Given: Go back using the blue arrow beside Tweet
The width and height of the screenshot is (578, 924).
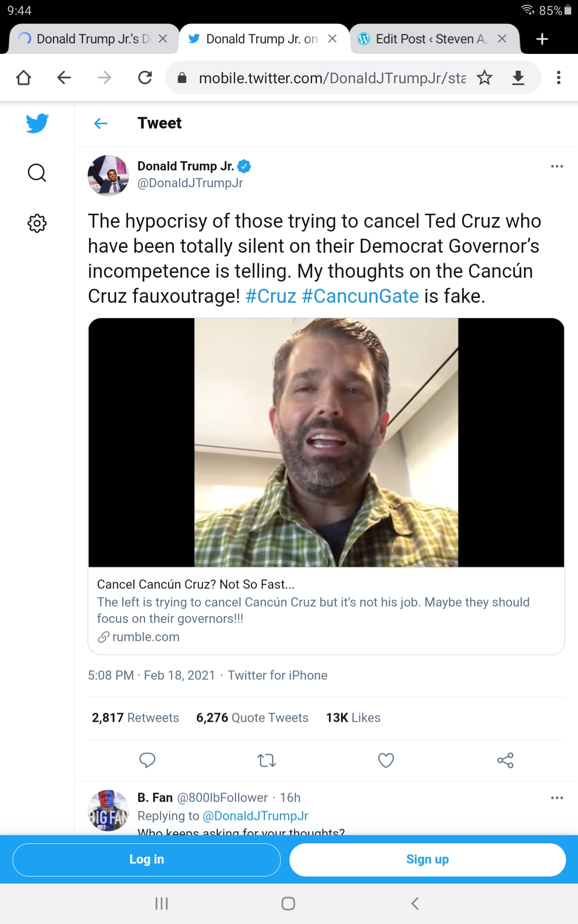Looking at the screenshot, I should [x=101, y=124].
